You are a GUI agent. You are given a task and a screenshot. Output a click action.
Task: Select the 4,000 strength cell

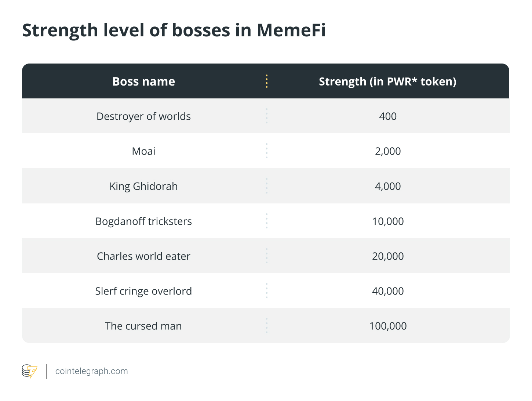tap(388, 186)
